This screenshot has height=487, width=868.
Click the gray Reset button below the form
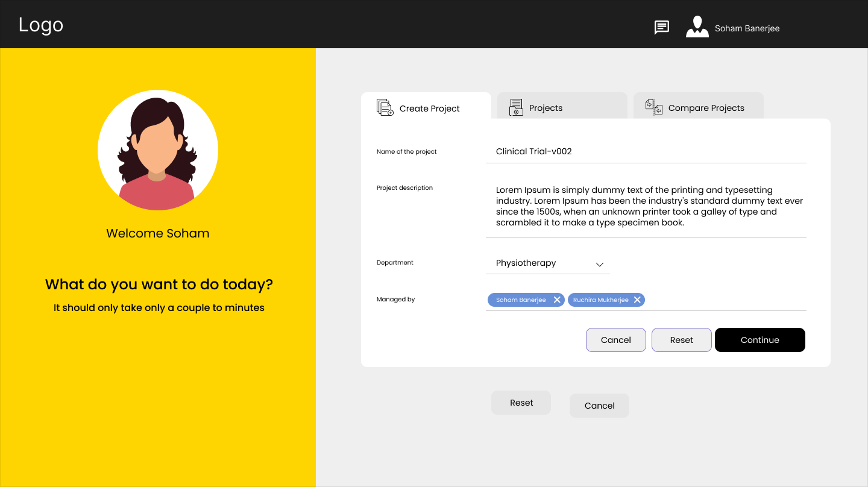[x=521, y=403]
